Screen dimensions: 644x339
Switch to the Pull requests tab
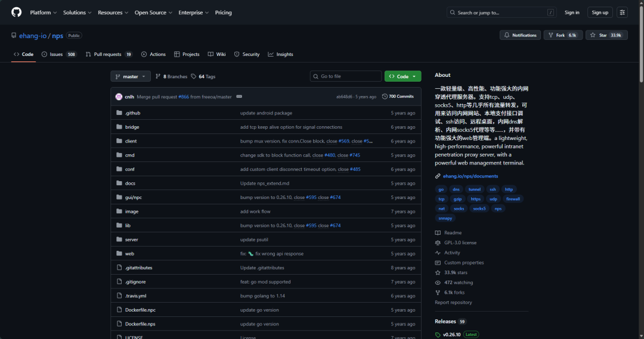point(108,54)
